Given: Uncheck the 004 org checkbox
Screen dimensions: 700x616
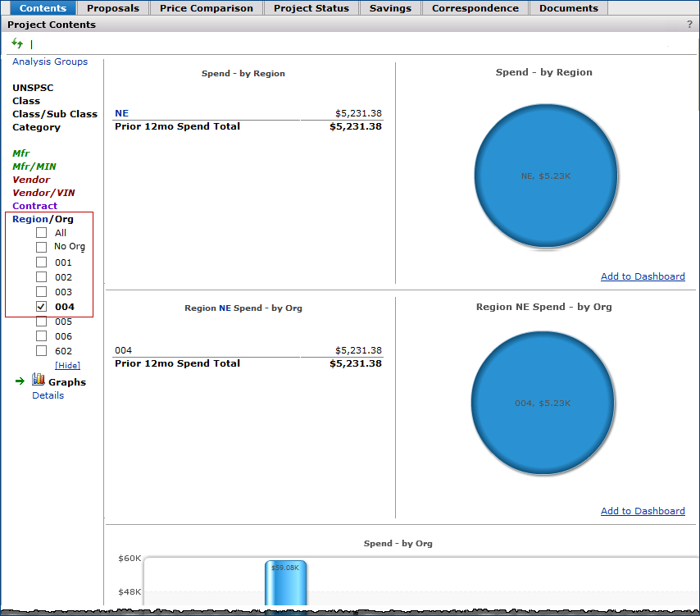Looking at the screenshot, I should 41,307.
